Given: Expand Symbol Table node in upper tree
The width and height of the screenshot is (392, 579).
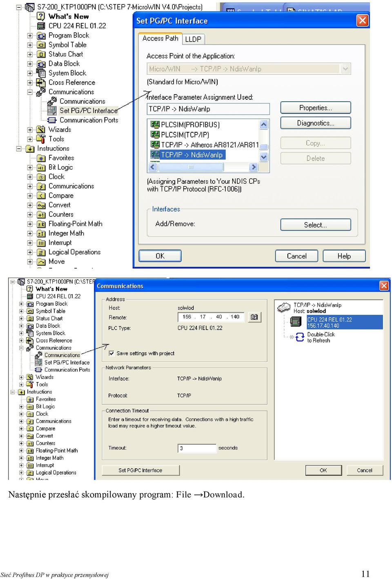Looking at the screenshot, I should pos(30,45).
